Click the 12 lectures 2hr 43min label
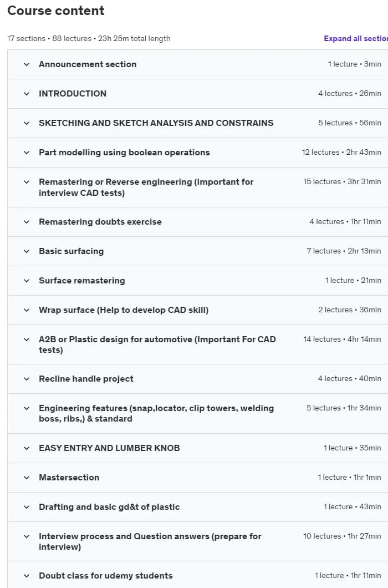Screen dimensions: 388x588 coord(341,152)
